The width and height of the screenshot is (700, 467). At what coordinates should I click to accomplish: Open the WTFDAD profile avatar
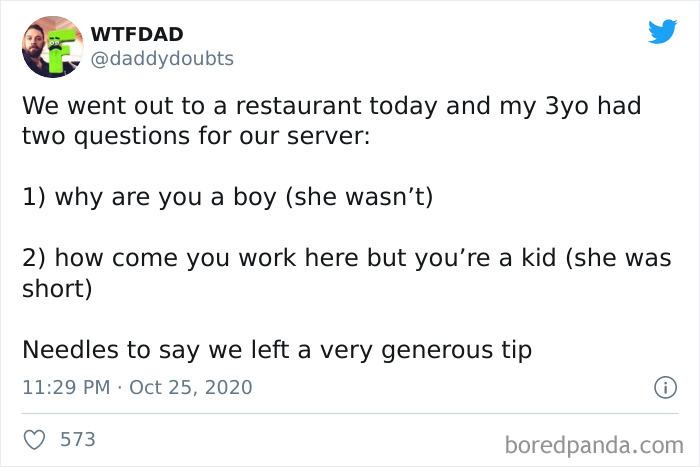[x=51, y=46]
